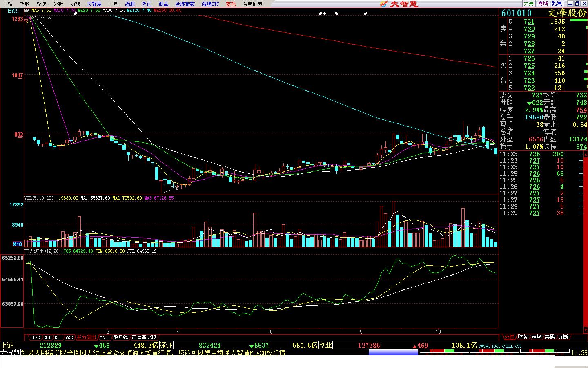The height and width of the screenshot is (368, 588).
Task: Click the 路演 button at top right
Action: 557,4
